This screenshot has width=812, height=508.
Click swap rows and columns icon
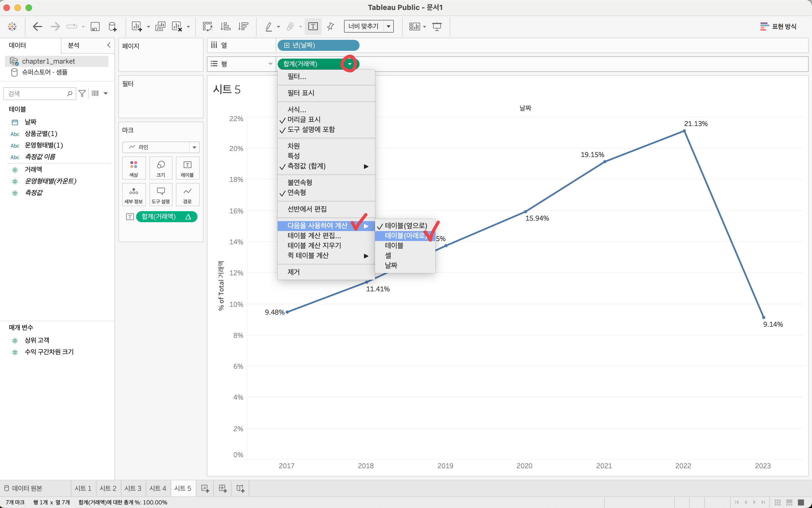coord(207,27)
